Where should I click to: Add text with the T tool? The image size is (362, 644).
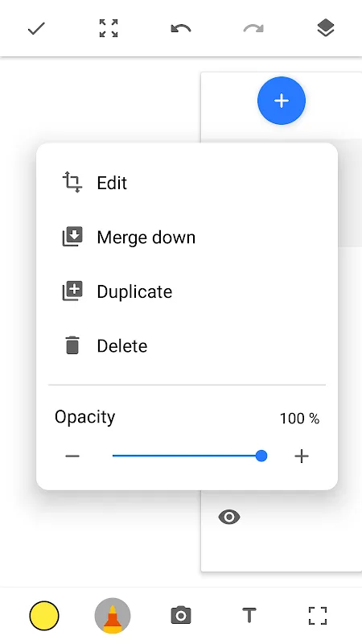coord(249,616)
